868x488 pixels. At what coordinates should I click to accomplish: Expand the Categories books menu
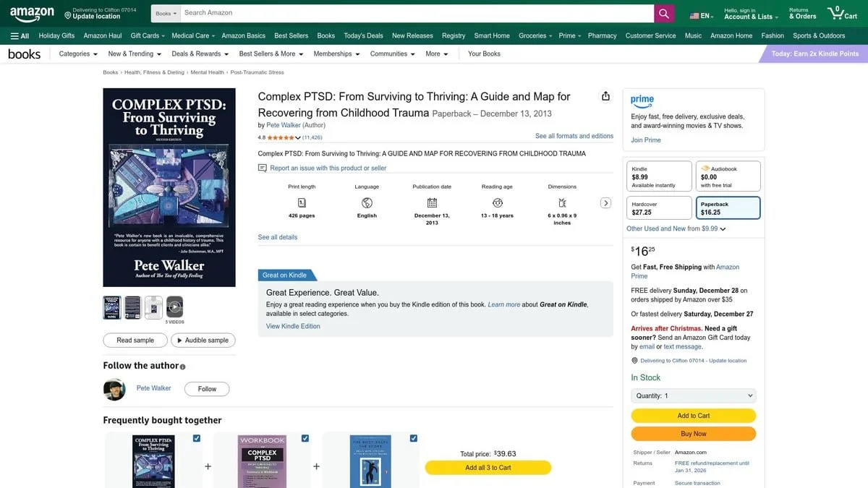[78, 53]
